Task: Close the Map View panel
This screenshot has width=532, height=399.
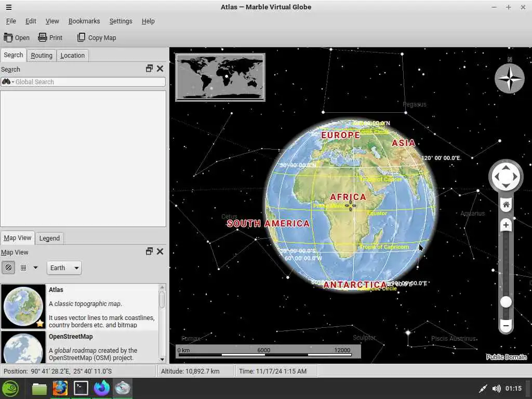Action: (x=160, y=251)
